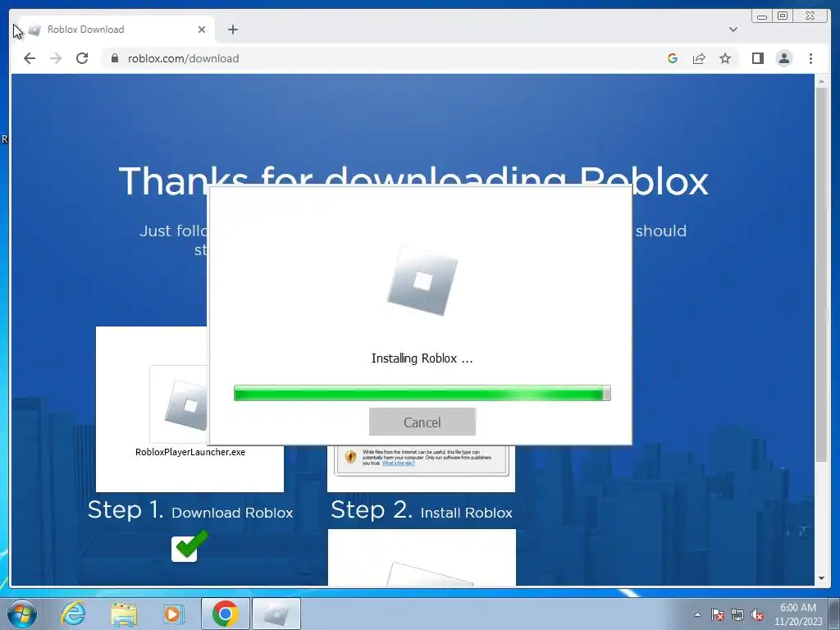Click the network status tray icon
This screenshot has height=630, width=840.
[x=737, y=614]
